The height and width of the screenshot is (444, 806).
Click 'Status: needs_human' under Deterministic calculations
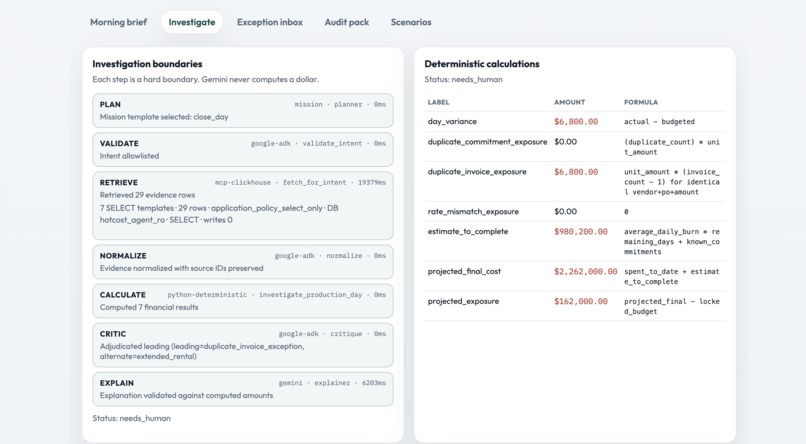[x=464, y=79]
